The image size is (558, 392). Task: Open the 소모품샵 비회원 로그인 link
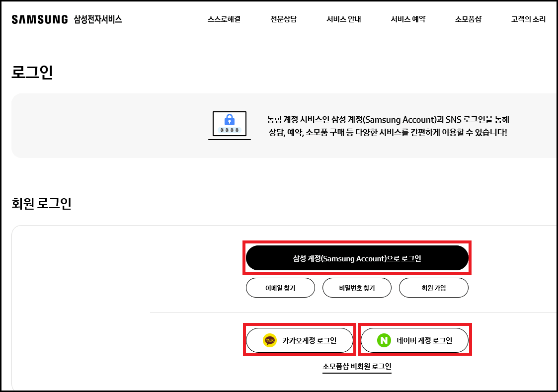pyautogui.click(x=357, y=366)
